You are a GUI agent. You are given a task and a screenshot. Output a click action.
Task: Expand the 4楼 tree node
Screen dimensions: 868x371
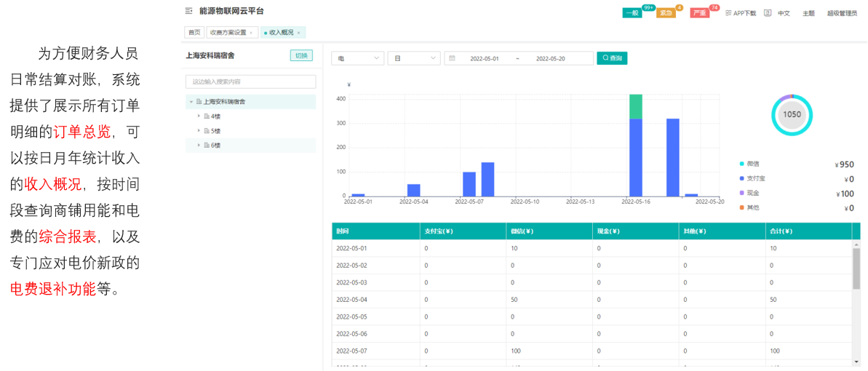click(x=199, y=116)
